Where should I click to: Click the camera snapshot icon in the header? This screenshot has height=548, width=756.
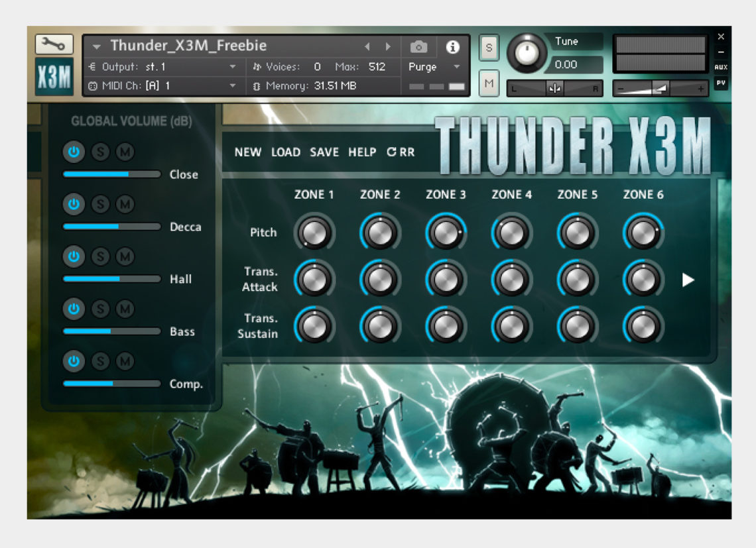[x=418, y=46]
